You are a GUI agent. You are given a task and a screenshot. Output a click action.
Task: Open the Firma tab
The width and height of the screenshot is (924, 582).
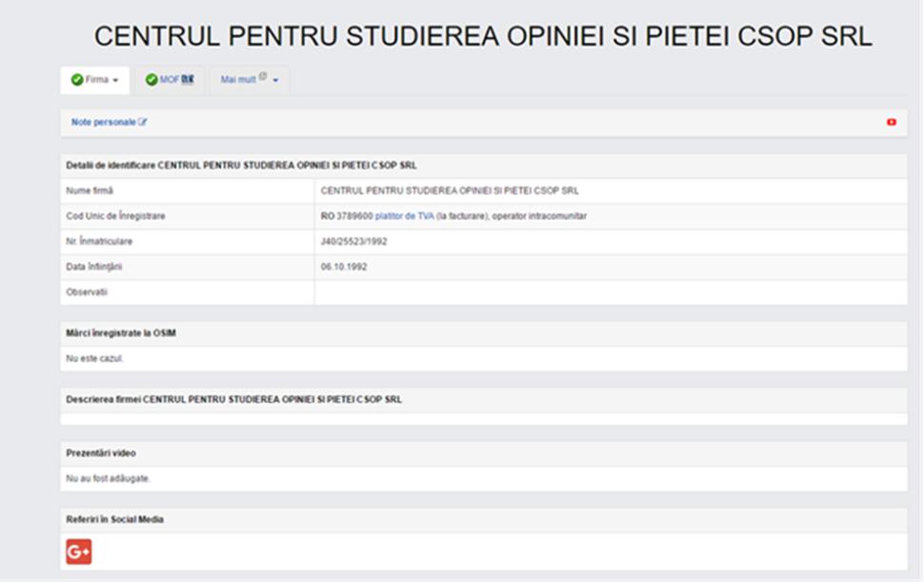(97, 80)
